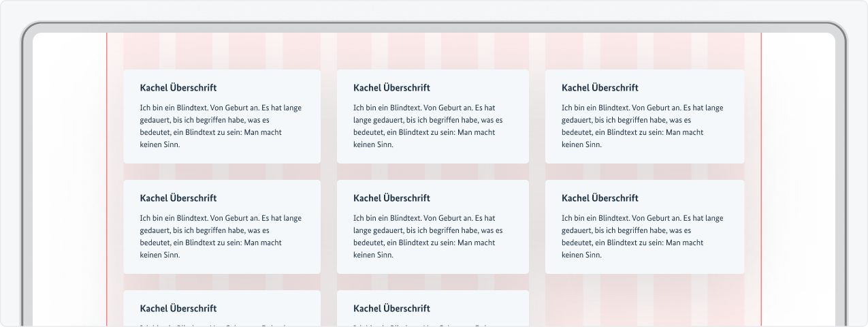Viewport: 868px width, 327px height.
Task: Click the gutter between top-left and top-middle tiles
Action: [x=329, y=116]
